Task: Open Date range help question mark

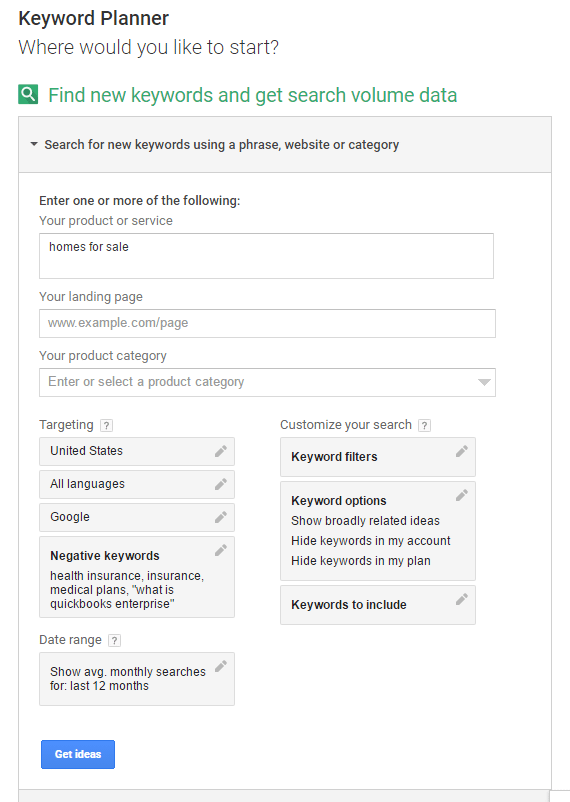Action: (115, 640)
